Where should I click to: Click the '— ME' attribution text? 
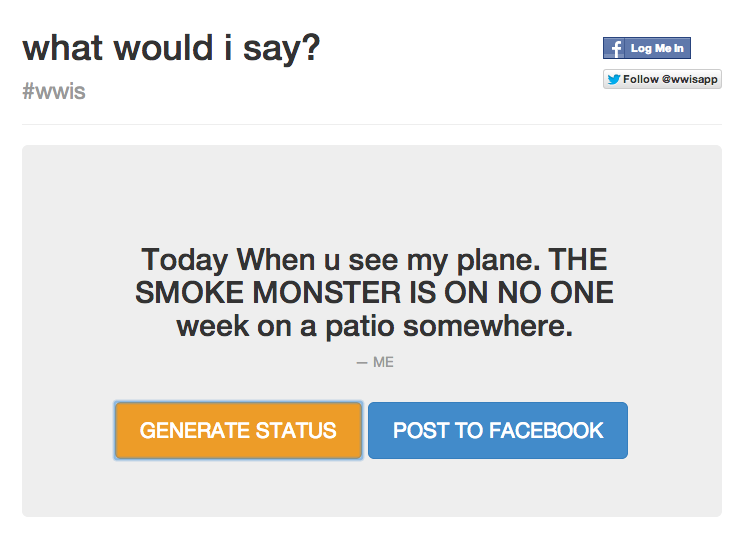[375, 362]
